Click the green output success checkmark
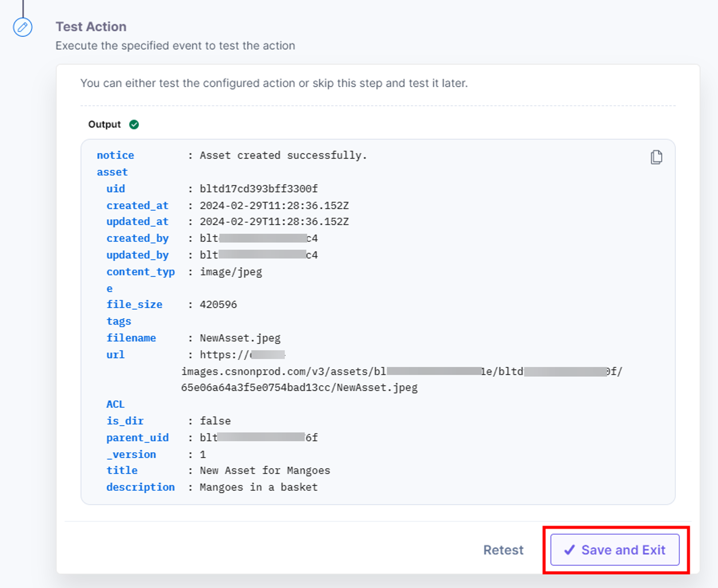718x588 pixels. (x=134, y=125)
